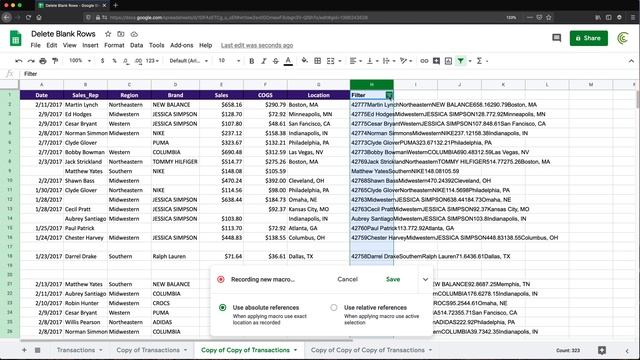Open the functions sigma menu
640x360 pixels.
coord(479,61)
